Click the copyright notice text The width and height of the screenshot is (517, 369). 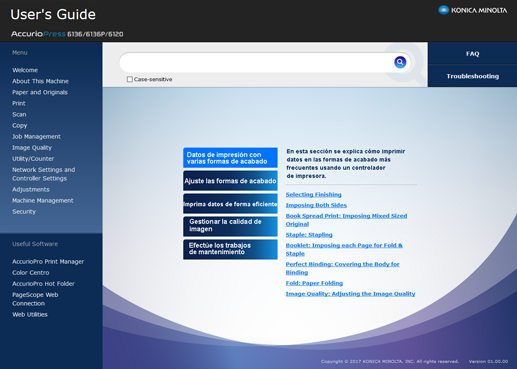pos(390,361)
